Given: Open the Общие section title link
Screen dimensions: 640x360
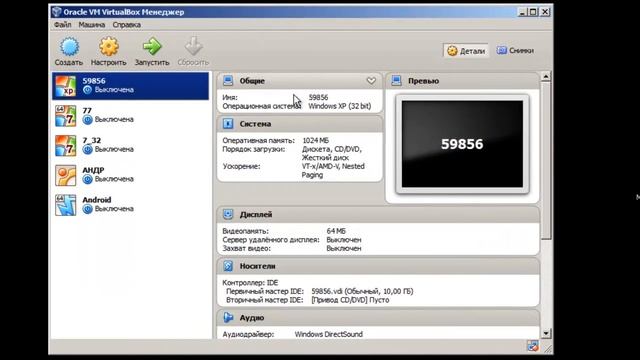Looking at the screenshot, I should pyautogui.click(x=252, y=81).
